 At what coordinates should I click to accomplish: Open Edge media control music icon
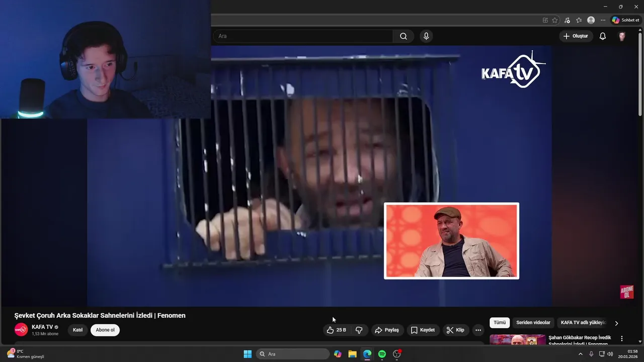point(567,20)
